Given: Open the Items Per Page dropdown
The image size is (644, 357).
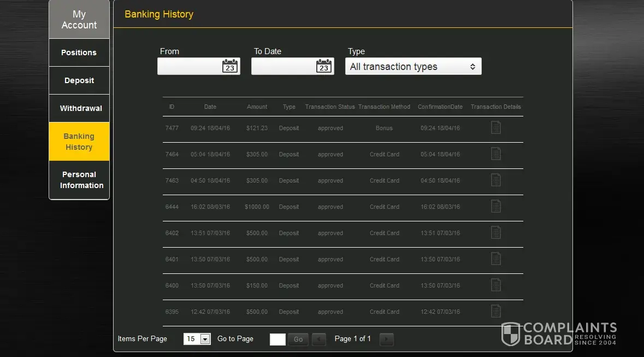Looking at the screenshot, I should pyautogui.click(x=197, y=339).
